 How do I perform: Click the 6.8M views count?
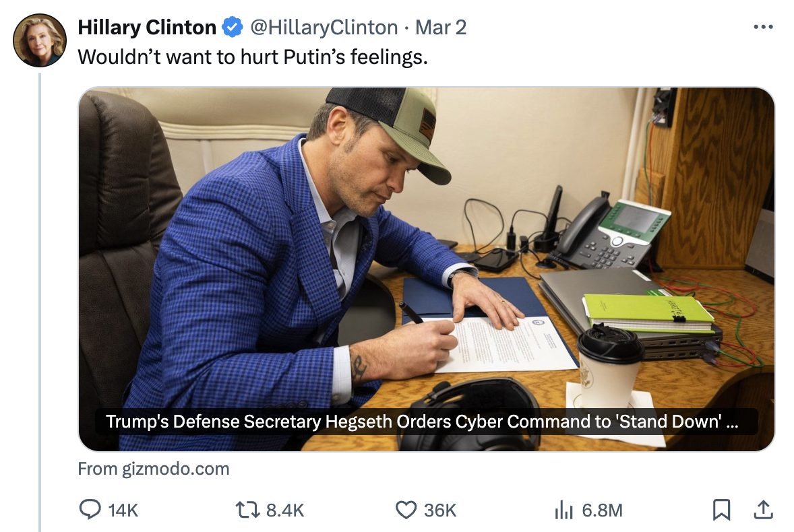(x=602, y=511)
